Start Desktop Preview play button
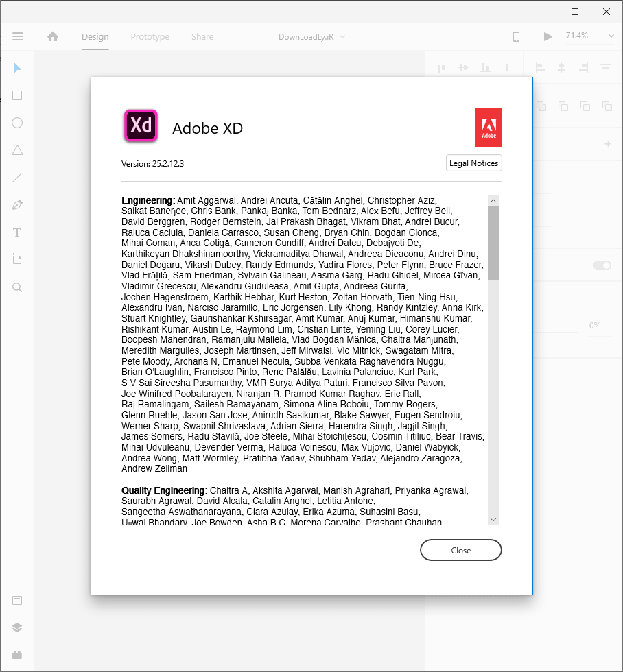 548,37
